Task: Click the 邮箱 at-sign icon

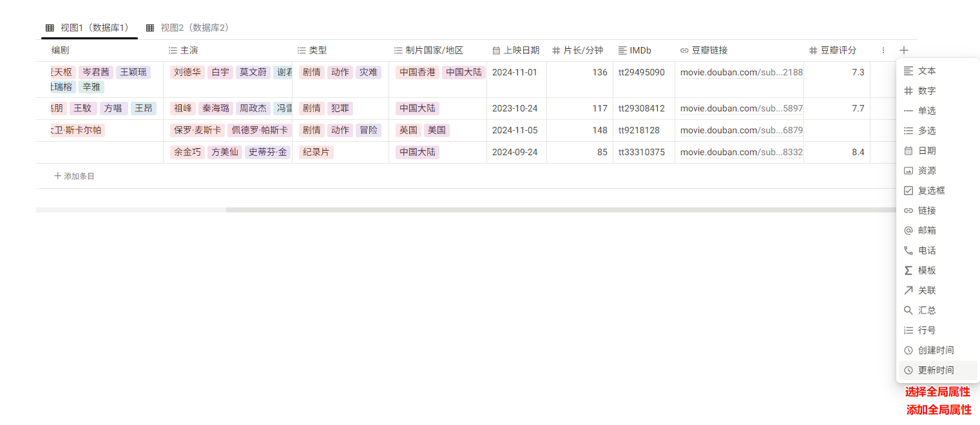Action: (x=908, y=231)
